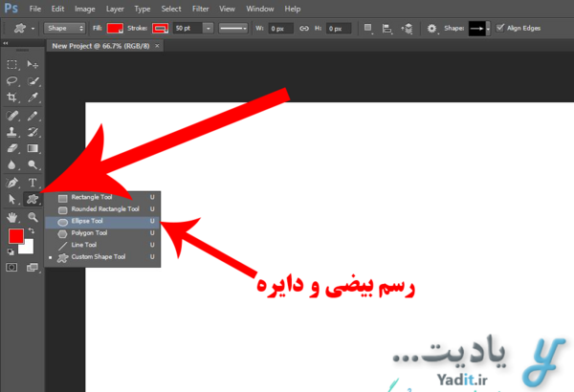Image resolution: width=574 pixels, height=392 pixels.
Task: Change the screen mode
Action: pyautogui.click(x=33, y=268)
